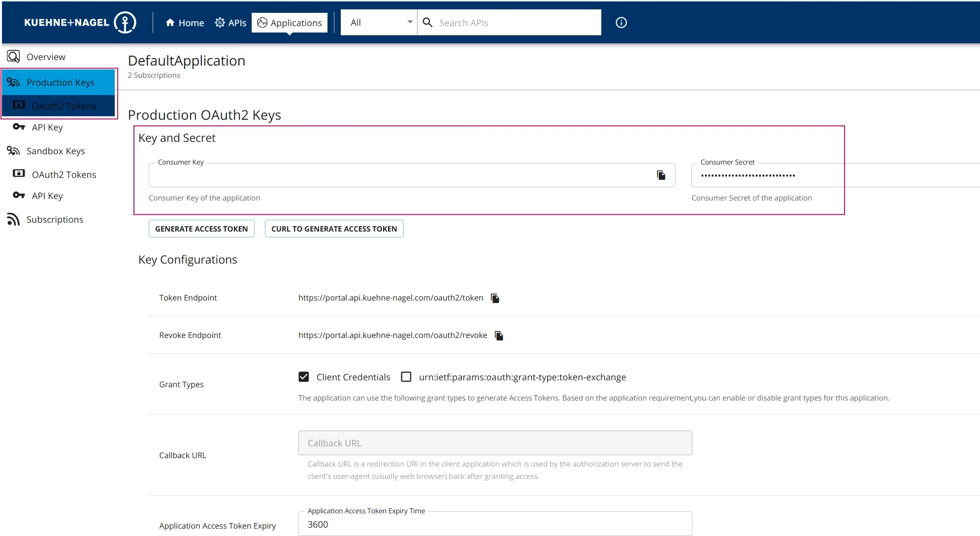
Task: Click the Callback URL input field
Action: pyautogui.click(x=494, y=443)
